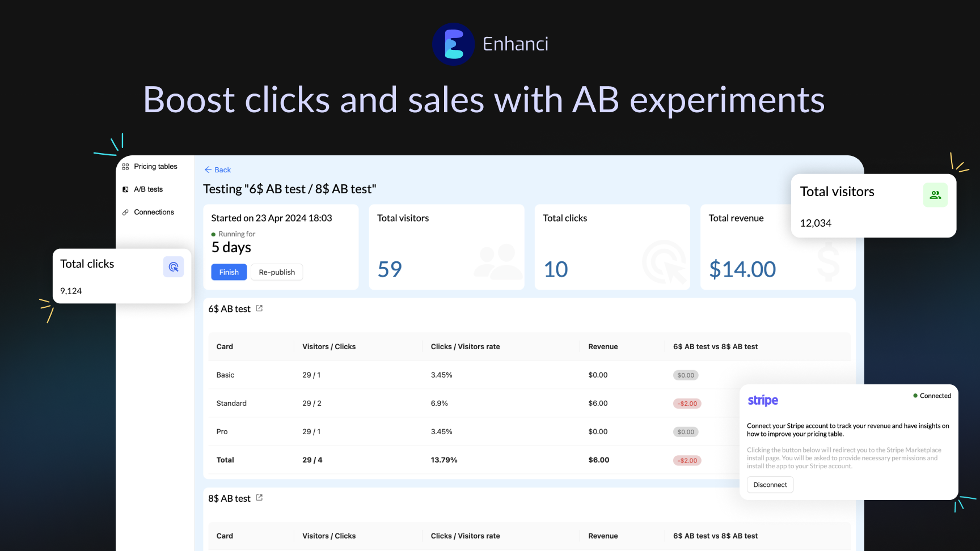This screenshot has width=980, height=551.
Task: Click the cursor icon on floating Total clicks card
Action: 174,267
